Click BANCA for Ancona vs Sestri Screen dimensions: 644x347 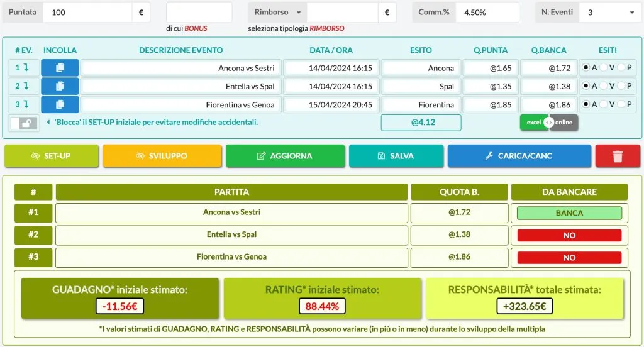[569, 213]
